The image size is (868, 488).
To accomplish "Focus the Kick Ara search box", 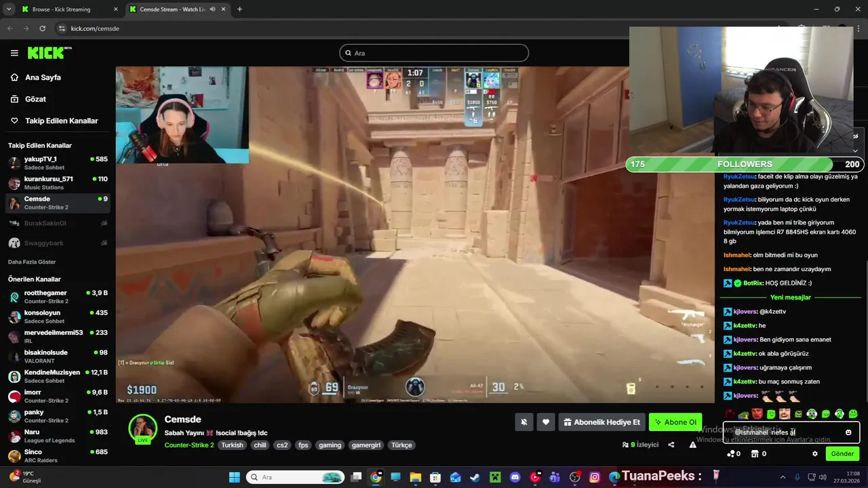I will click(x=434, y=53).
